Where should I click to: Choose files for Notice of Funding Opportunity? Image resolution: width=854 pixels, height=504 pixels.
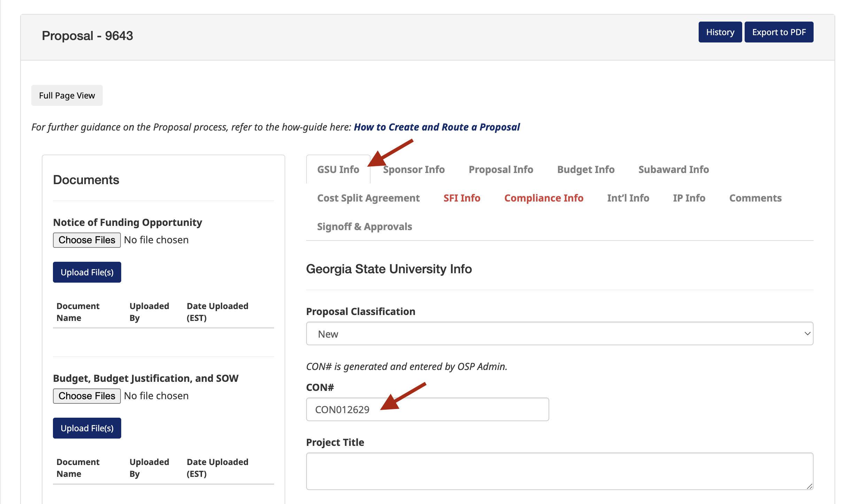pos(87,240)
